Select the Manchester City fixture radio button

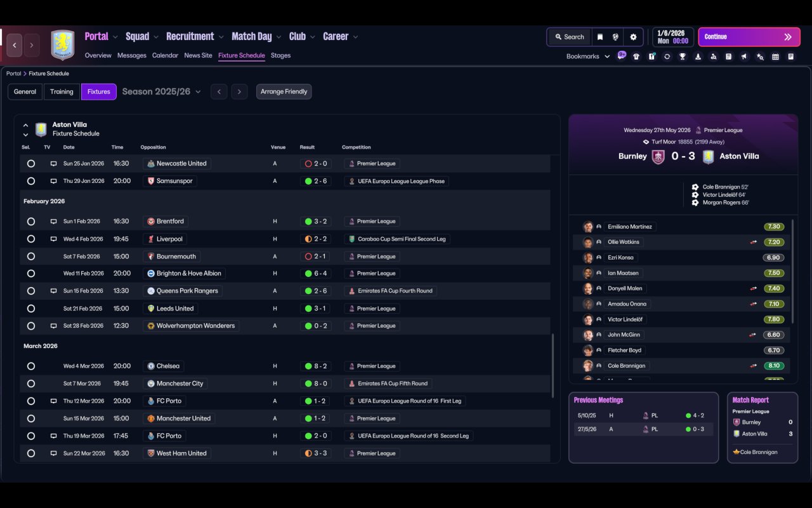(31, 384)
